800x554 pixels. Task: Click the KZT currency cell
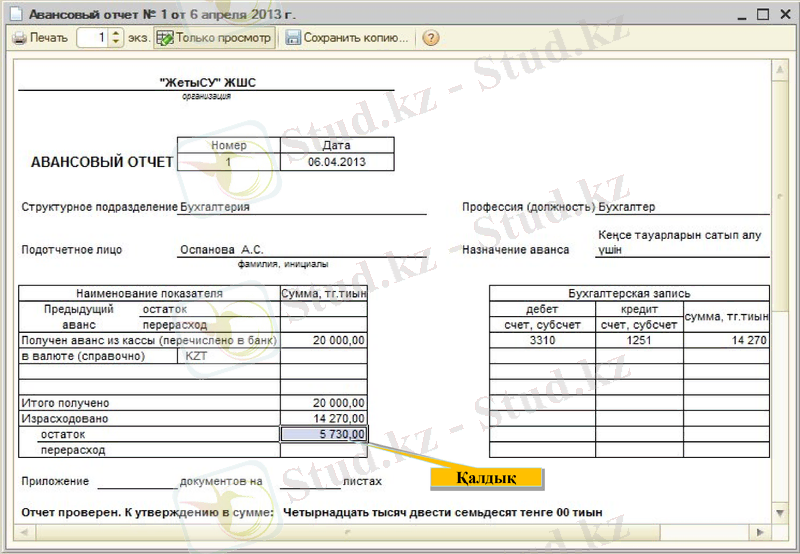pyautogui.click(x=229, y=356)
